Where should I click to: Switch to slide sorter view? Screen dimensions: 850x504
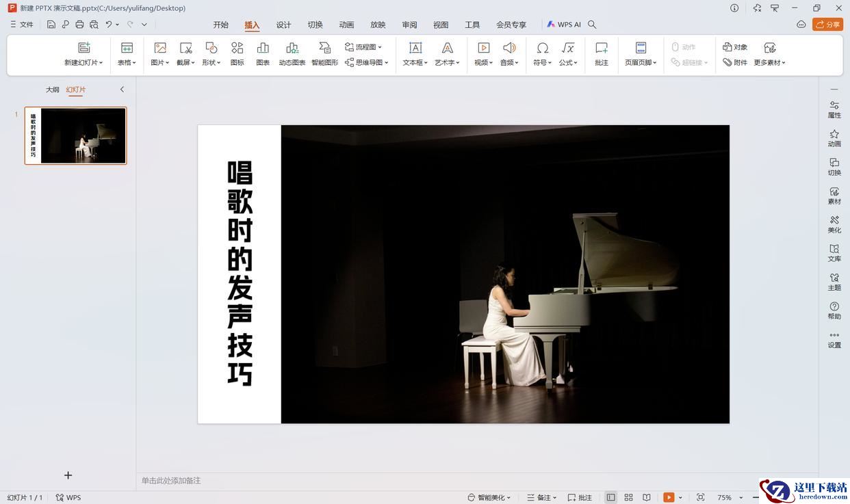[628, 497]
